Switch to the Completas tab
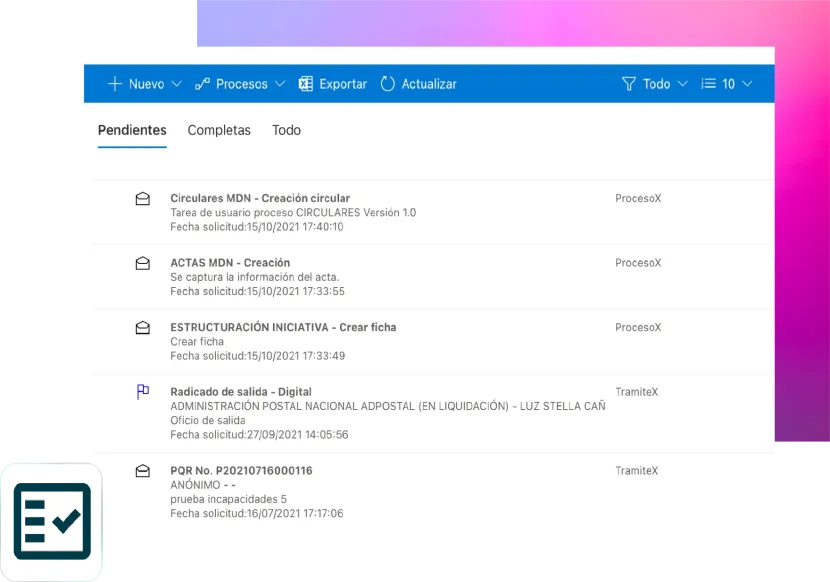 (219, 130)
